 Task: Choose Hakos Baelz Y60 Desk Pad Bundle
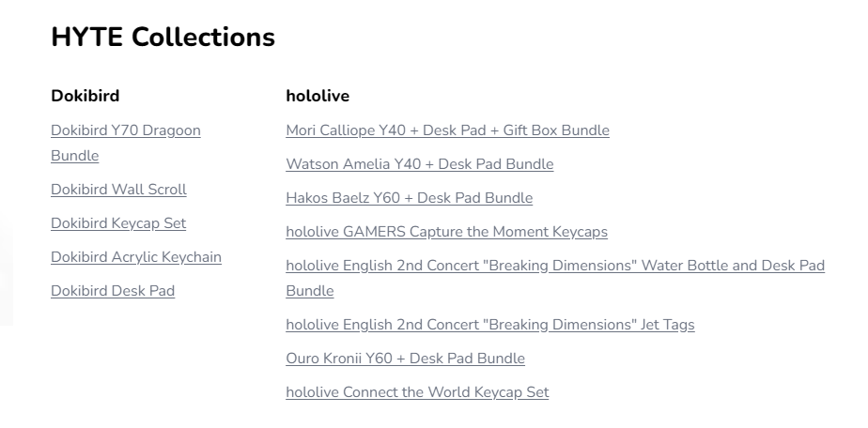(409, 198)
